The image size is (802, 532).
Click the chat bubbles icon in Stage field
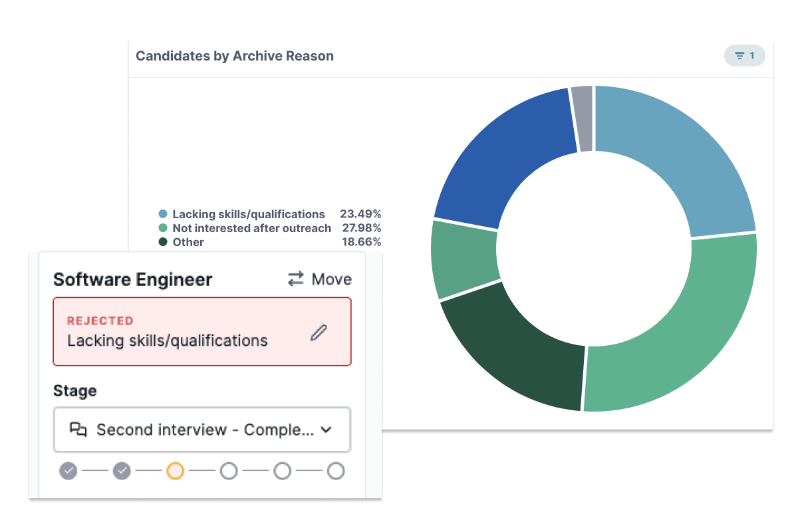coord(78,430)
